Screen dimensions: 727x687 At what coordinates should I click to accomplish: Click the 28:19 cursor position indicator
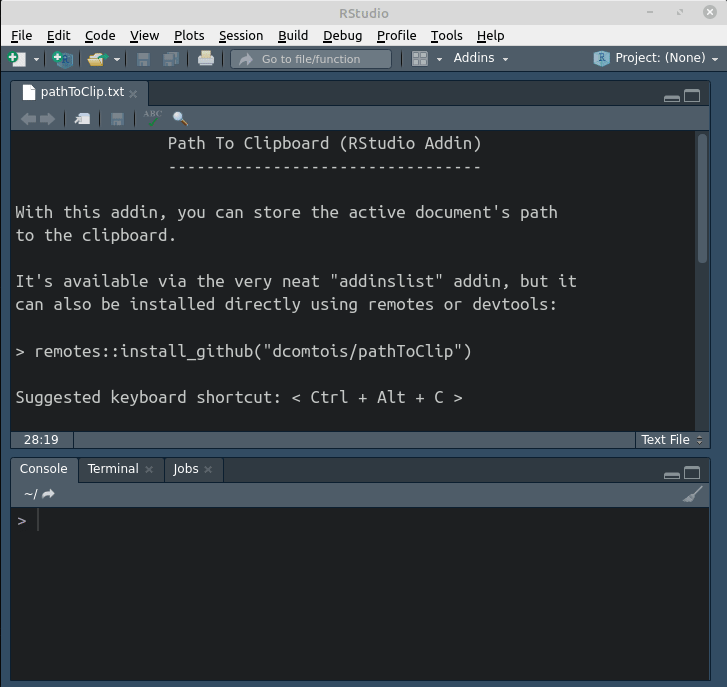click(x=41, y=439)
